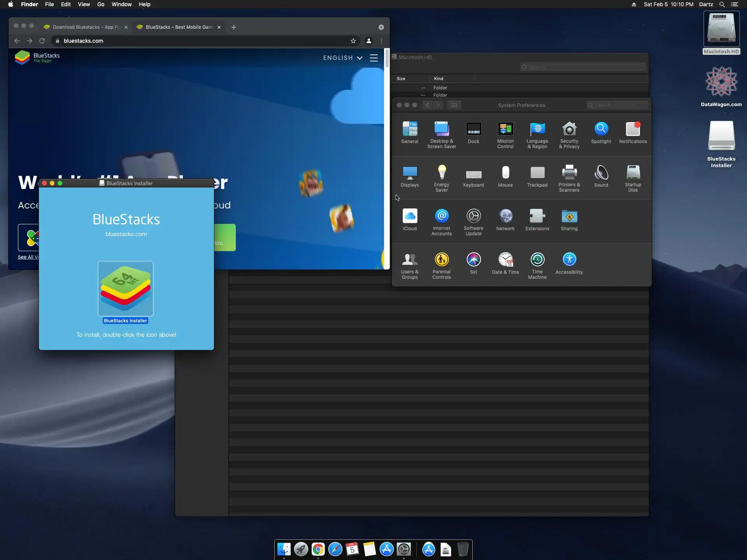
Task: Click the Energy Saver lightbulb icon
Action: point(442,172)
